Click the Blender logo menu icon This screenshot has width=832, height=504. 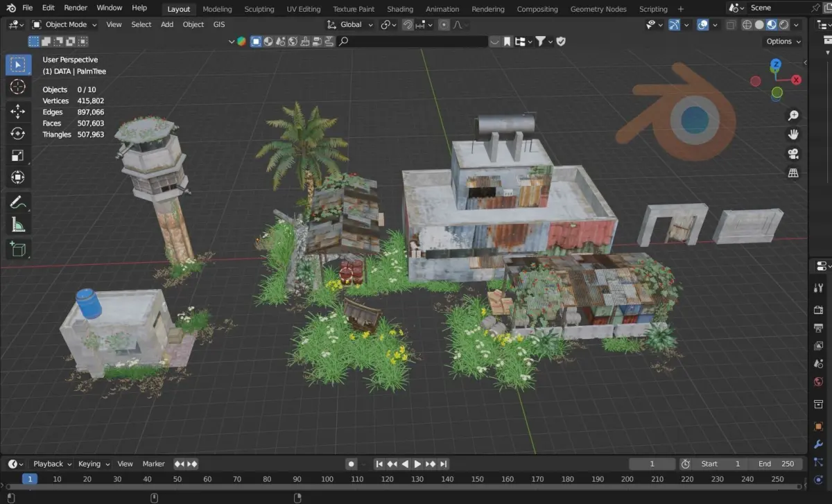(x=10, y=8)
